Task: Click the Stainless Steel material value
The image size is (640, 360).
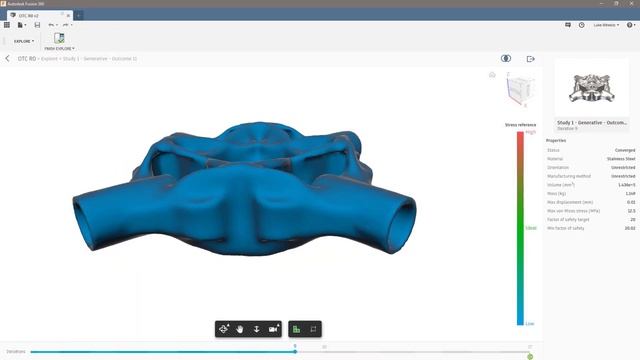Action: pos(621,159)
